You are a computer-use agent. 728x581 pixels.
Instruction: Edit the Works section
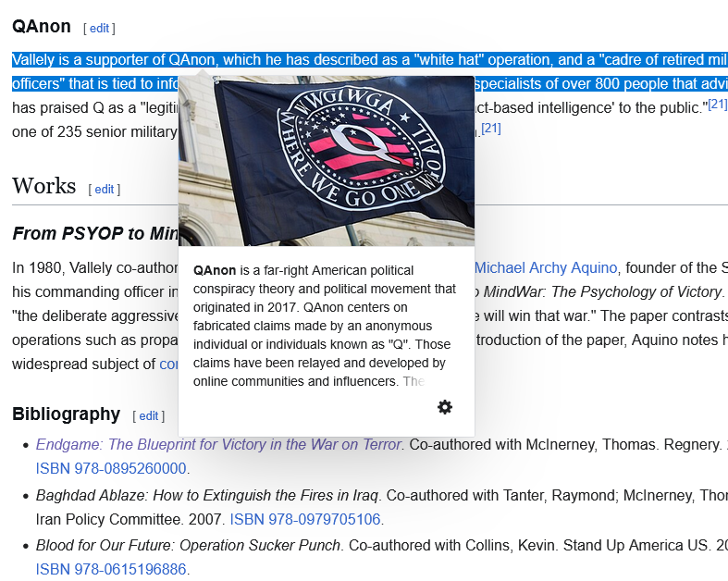point(105,189)
